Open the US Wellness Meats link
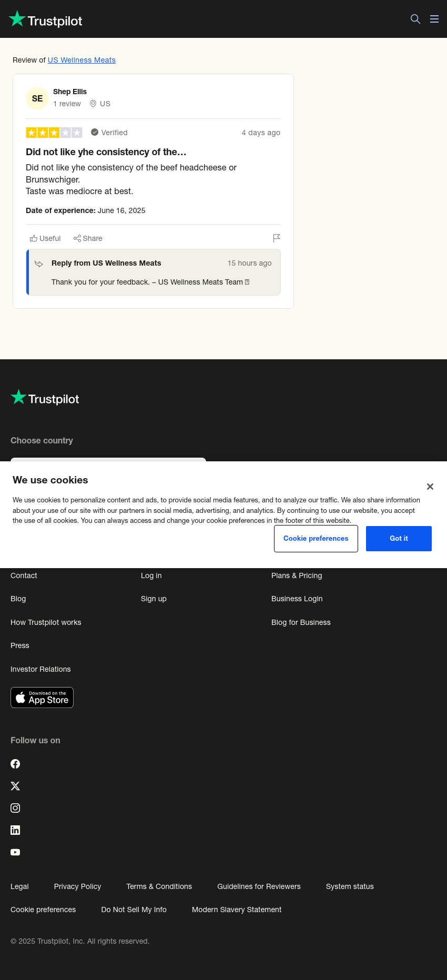This screenshot has width=447, height=980. coord(82,60)
